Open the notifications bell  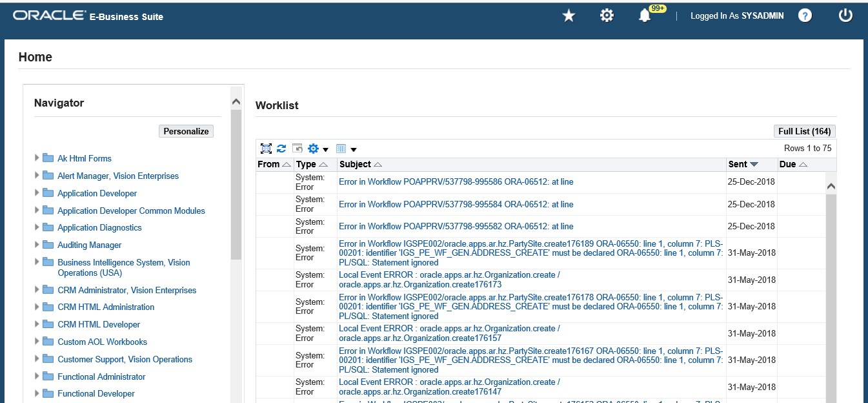tap(645, 16)
